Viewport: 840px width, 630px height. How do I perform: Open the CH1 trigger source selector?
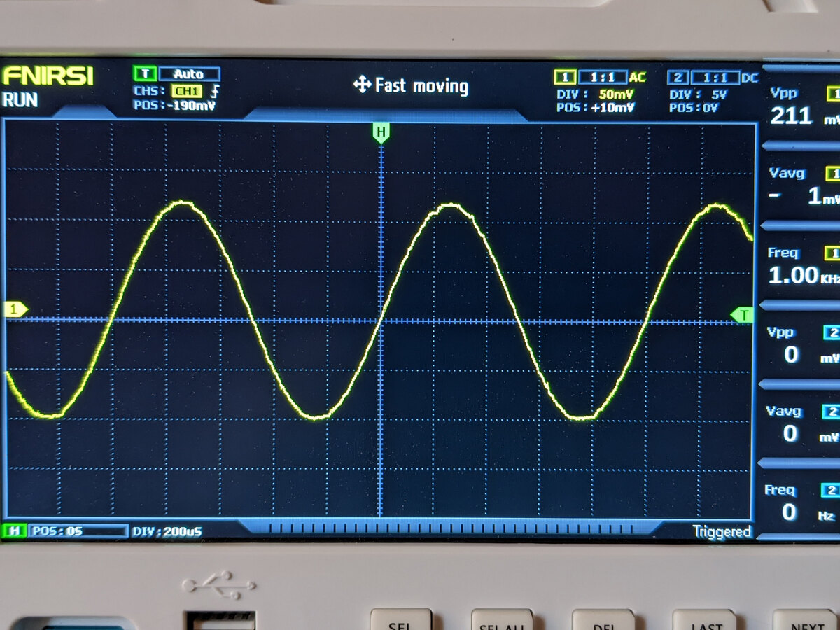(187, 91)
